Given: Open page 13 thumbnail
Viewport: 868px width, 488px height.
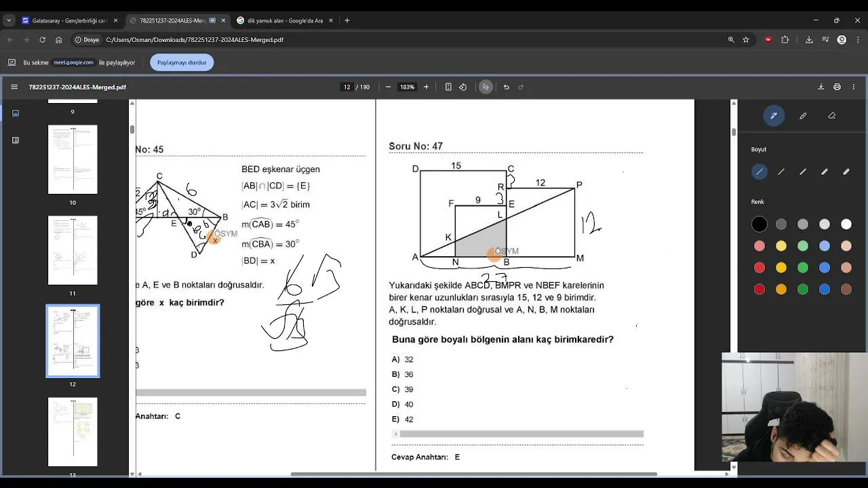Looking at the screenshot, I should coord(73,432).
